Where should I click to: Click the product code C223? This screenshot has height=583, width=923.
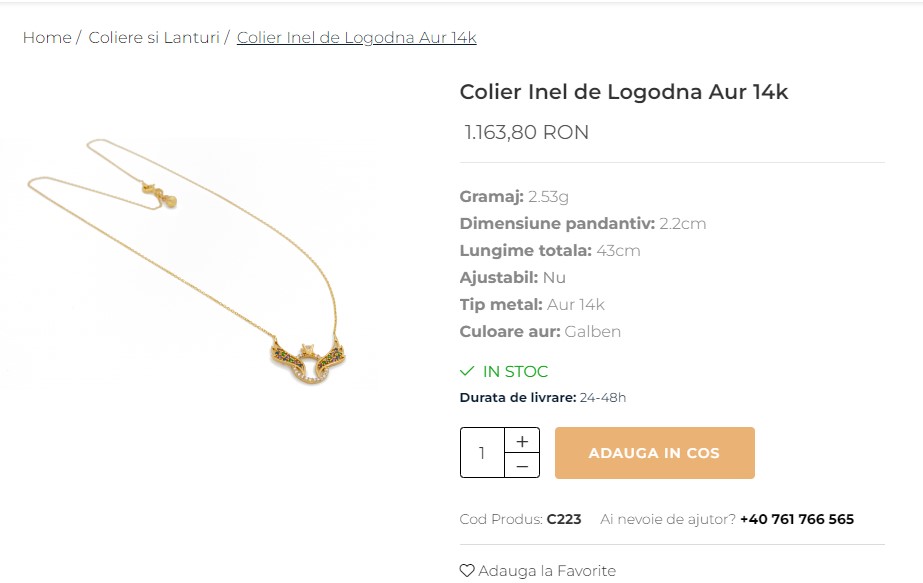[563, 519]
